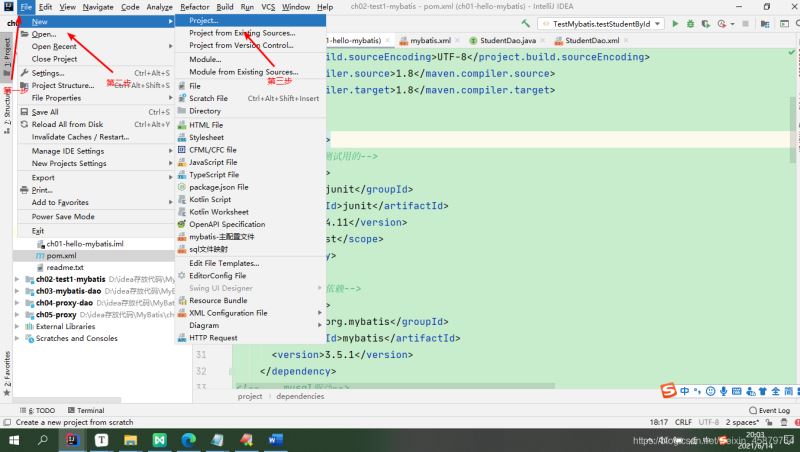The width and height of the screenshot is (800, 452).
Task: Click the 18:17 caret position status
Action: point(659,422)
